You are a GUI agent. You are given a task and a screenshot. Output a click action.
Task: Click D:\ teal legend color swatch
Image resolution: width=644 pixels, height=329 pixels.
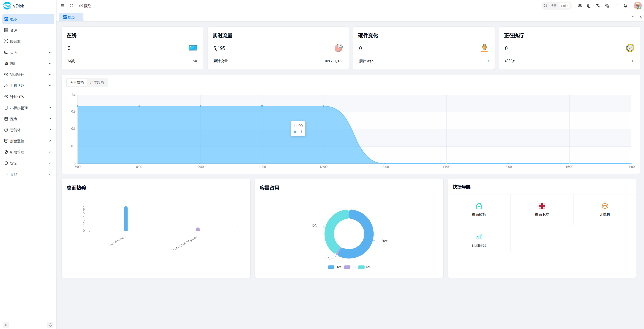coord(361,267)
